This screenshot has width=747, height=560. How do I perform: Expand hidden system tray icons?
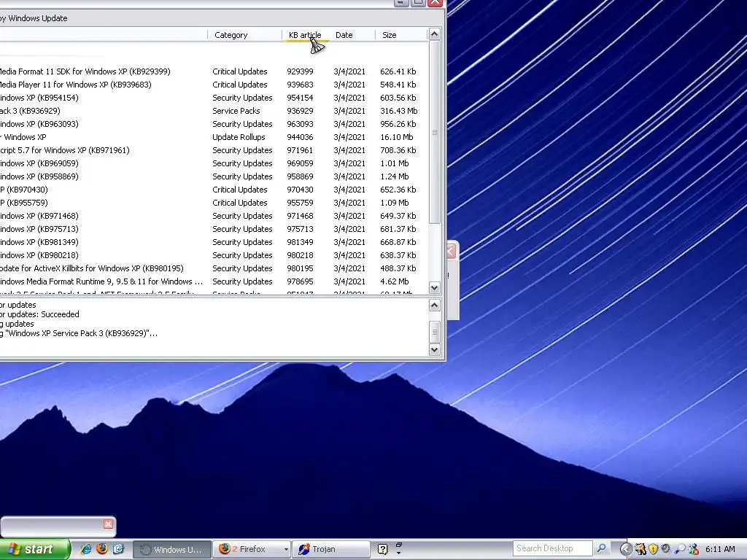(625, 549)
